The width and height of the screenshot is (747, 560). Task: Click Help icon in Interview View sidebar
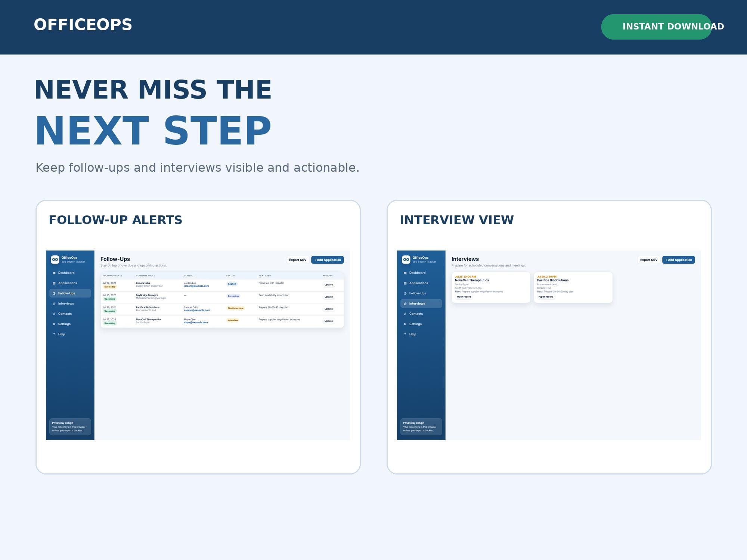405,334
